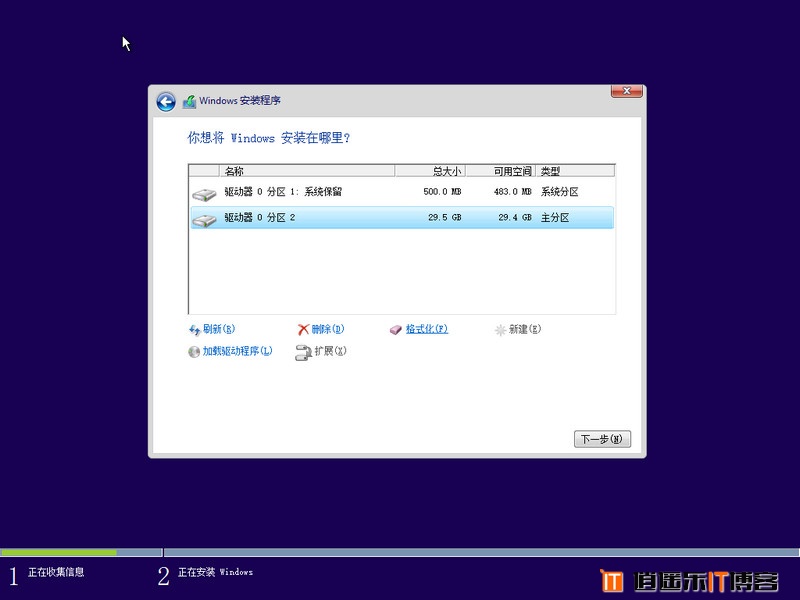Click the 新建(E) new partition link
The width and height of the screenshot is (800, 600).
(525, 329)
